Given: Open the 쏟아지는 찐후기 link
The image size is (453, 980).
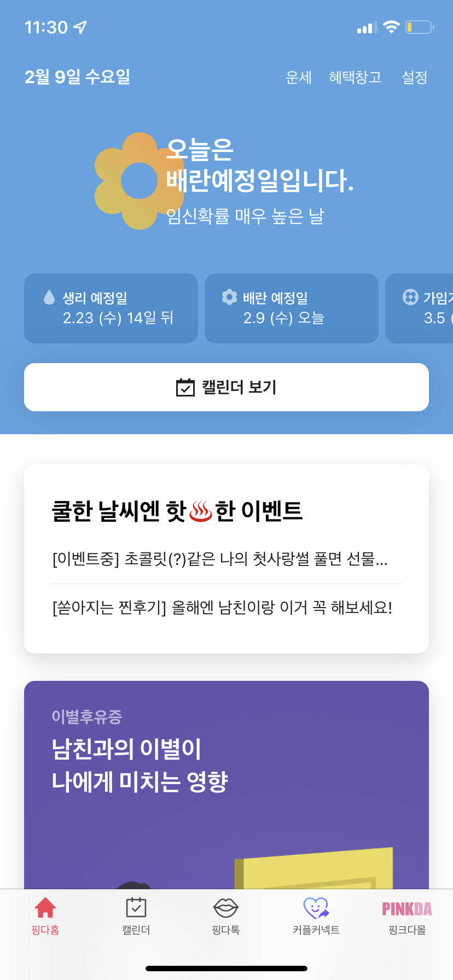Looking at the screenshot, I should point(222,608).
